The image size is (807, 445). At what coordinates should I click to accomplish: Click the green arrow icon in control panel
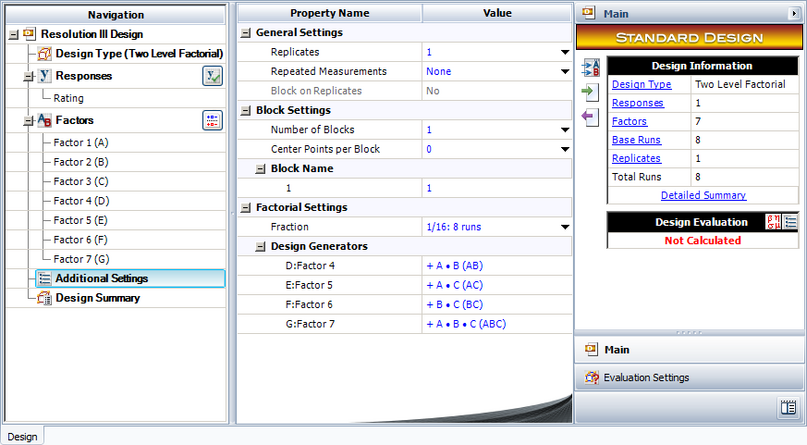(590, 93)
